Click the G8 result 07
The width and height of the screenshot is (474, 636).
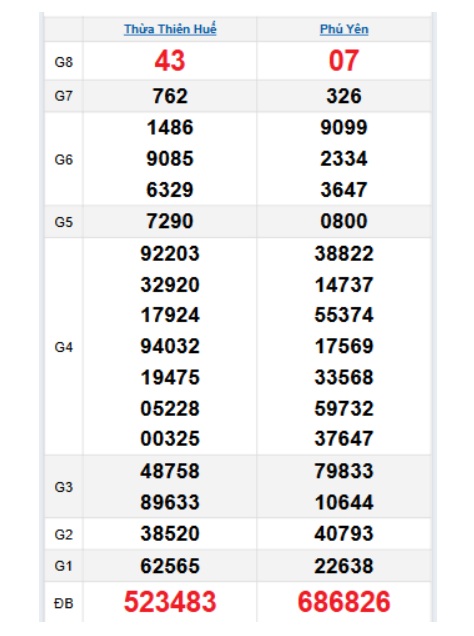(344, 61)
